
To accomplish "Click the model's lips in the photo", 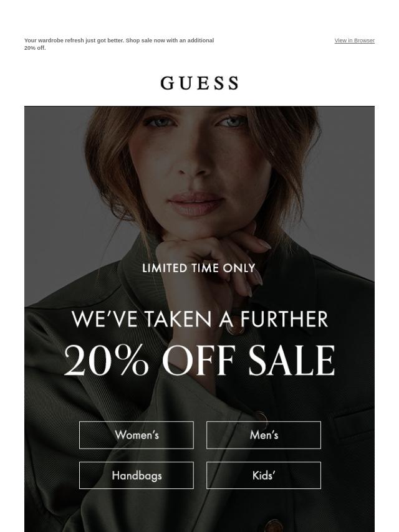I will coord(196,203).
